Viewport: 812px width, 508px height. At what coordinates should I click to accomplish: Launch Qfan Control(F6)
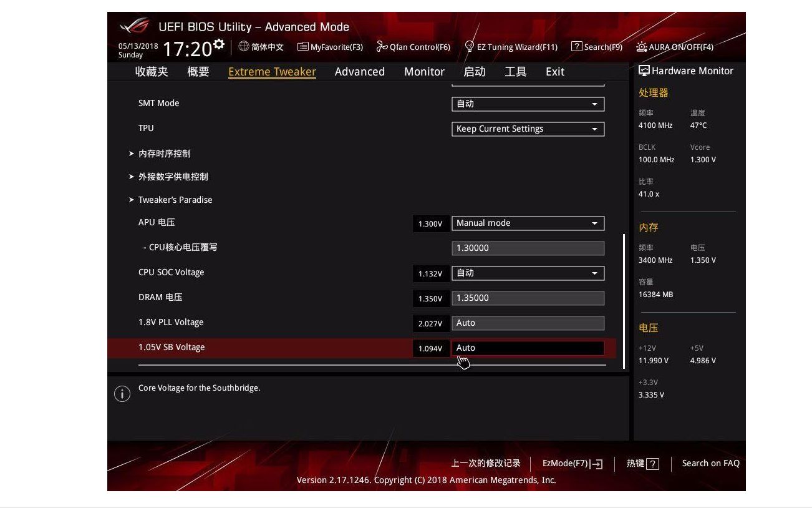413,47
